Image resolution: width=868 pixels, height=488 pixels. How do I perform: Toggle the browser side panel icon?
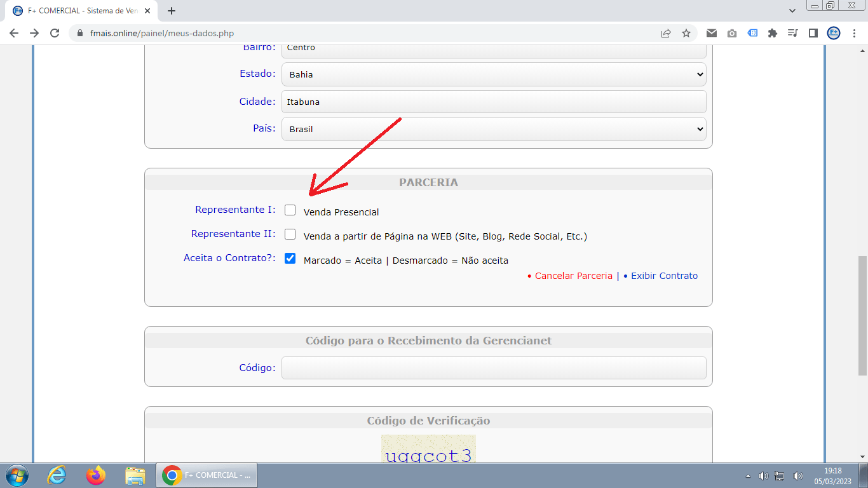pyautogui.click(x=813, y=33)
